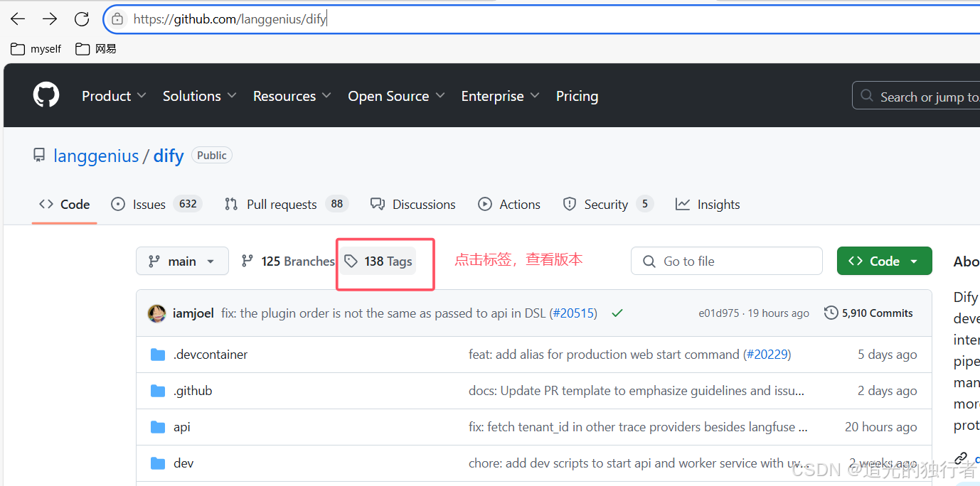Click the .devcontainer folder icon

coord(158,355)
